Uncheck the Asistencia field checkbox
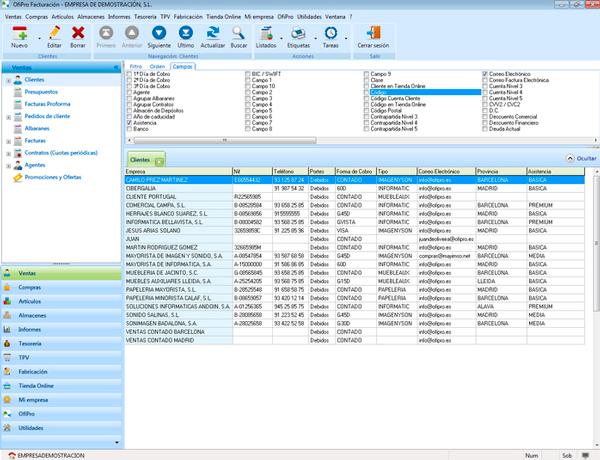The width and height of the screenshot is (600, 460). click(x=128, y=123)
